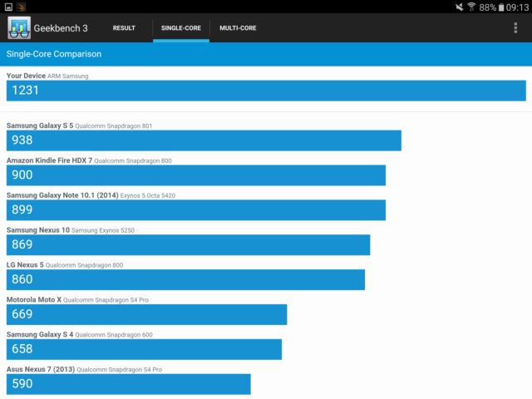Tap the orange notification icon in status bar
The height and width of the screenshot is (399, 532).
point(21,7)
